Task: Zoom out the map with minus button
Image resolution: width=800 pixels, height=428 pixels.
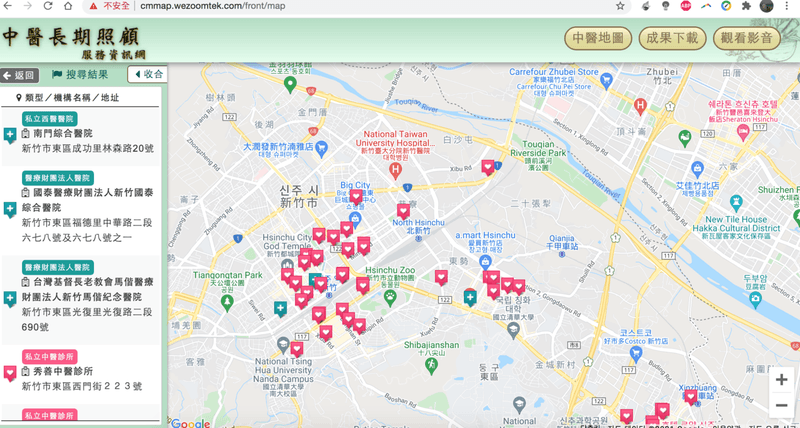Action: tap(781, 406)
